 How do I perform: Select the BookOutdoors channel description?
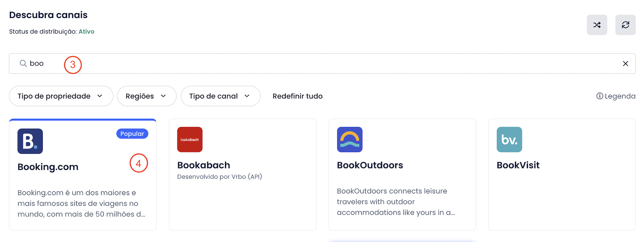(x=396, y=202)
